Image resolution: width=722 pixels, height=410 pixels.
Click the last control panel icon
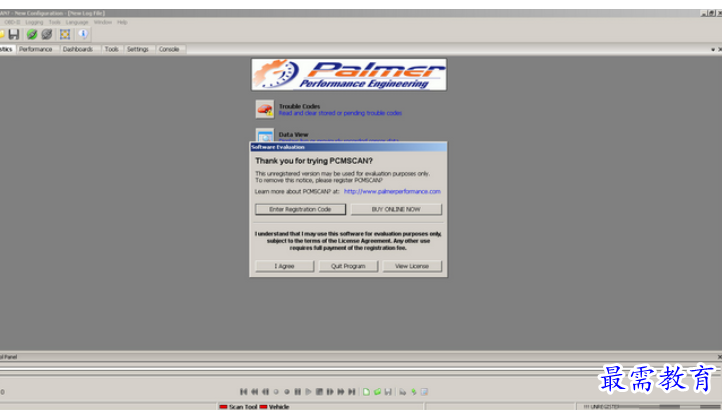425,392
